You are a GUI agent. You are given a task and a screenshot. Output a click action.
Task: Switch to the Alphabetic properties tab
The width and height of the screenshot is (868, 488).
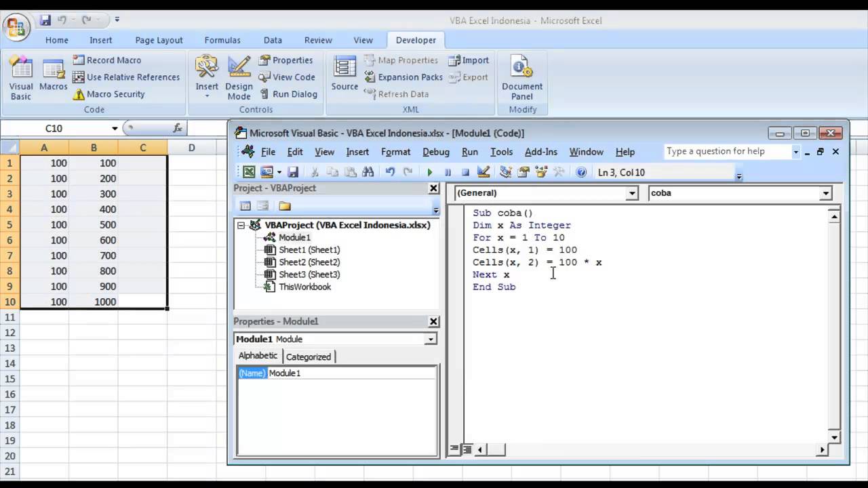[258, 356]
